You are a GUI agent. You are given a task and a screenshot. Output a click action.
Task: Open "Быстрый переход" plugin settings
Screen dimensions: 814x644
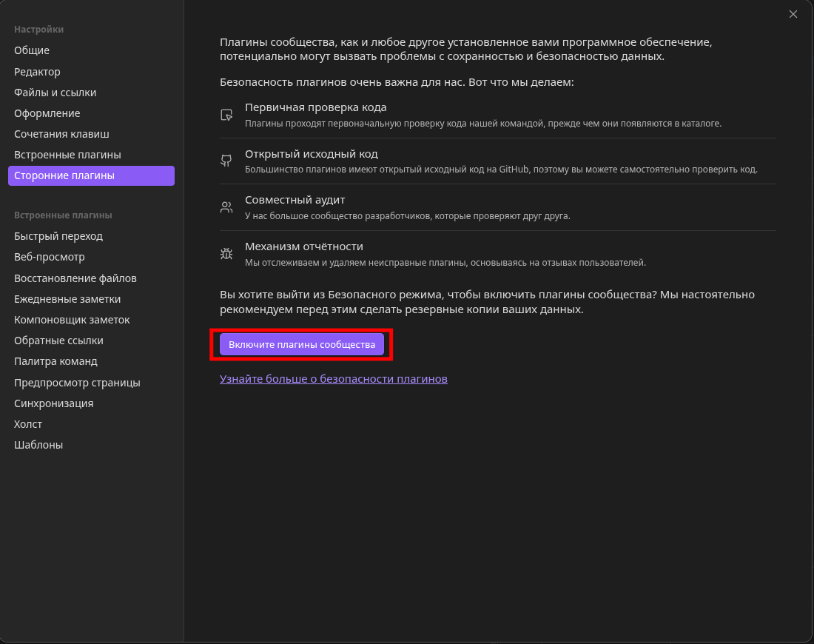[58, 236]
